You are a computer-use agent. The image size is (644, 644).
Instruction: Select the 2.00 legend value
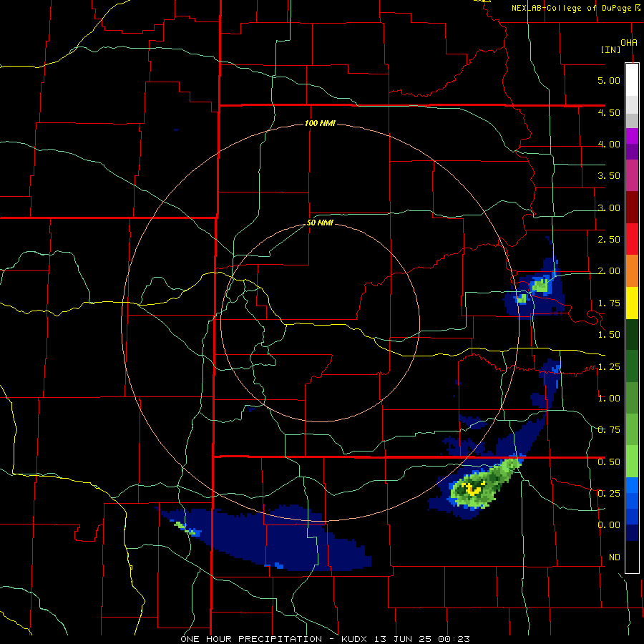click(609, 271)
